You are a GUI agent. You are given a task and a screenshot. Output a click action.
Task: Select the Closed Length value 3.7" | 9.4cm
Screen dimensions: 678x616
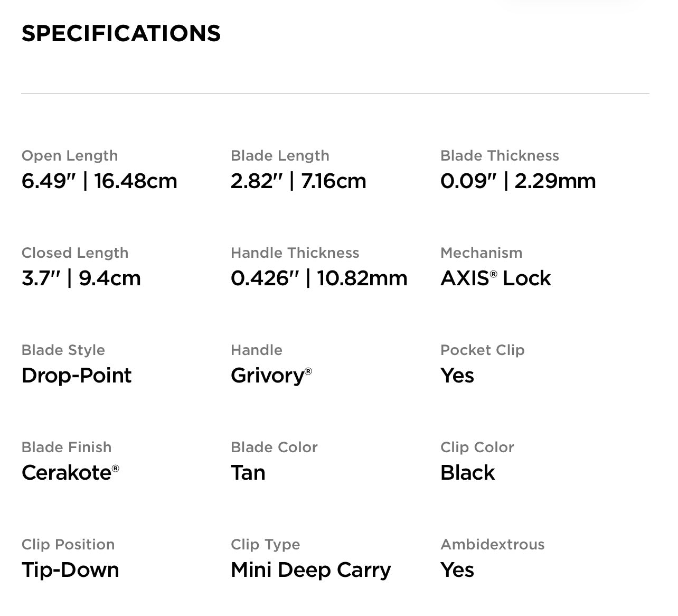pyautogui.click(x=81, y=278)
